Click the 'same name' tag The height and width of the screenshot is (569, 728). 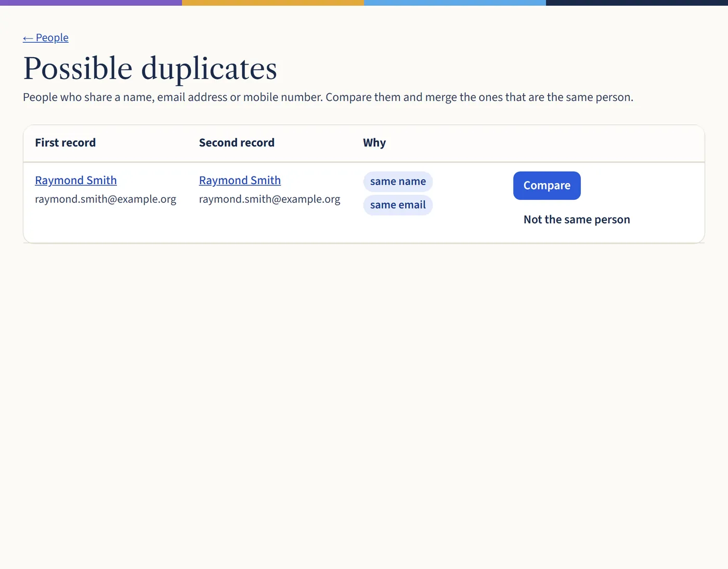point(398,182)
